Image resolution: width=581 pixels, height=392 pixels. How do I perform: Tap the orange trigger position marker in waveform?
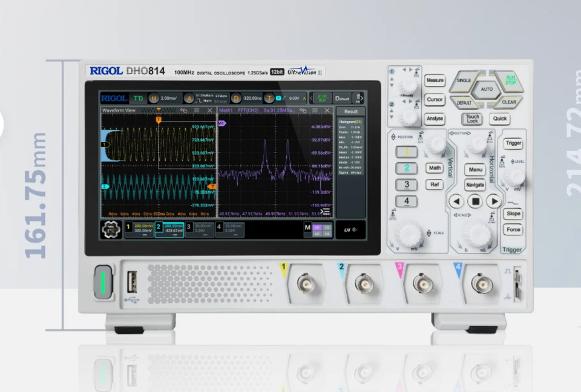(159, 119)
